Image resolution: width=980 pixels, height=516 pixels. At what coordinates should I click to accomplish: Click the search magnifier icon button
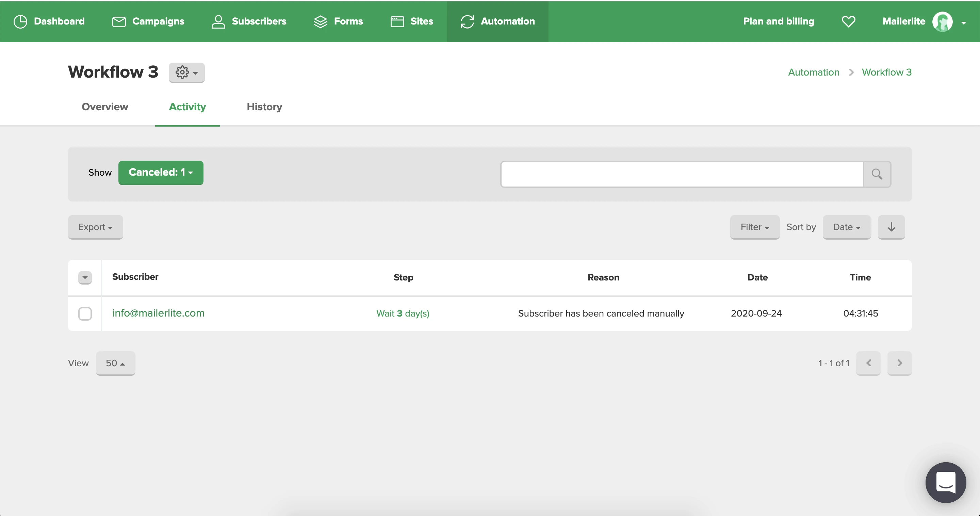[877, 174]
